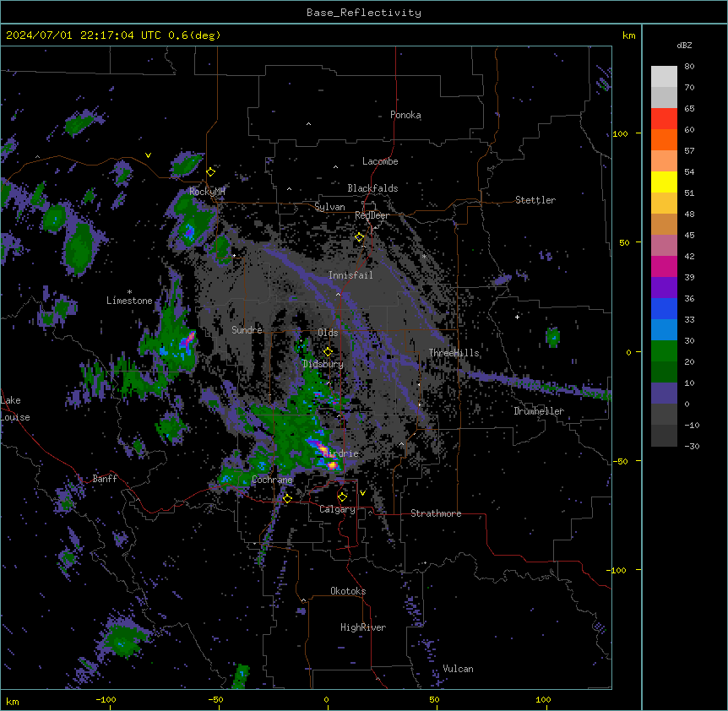Click the Sylvan label
The height and width of the screenshot is (711, 728).
pos(329,207)
